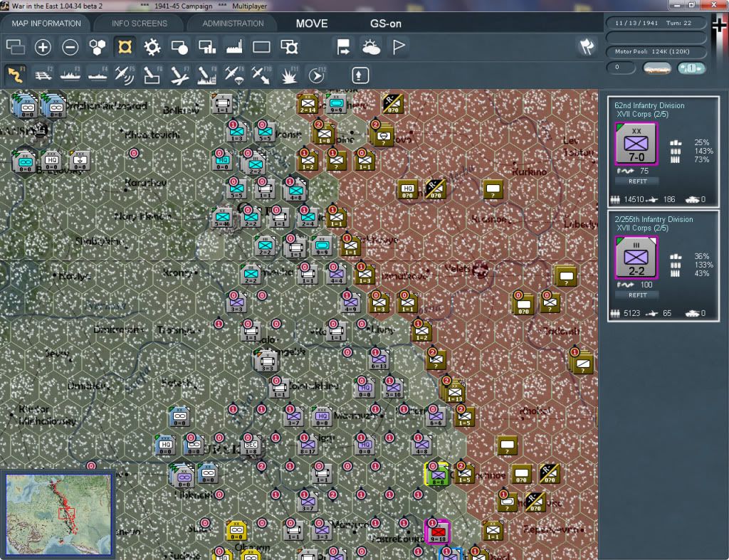Select the 5=10 unit on the map
Image resolution: width=729 pixels, height=560 pixels.
(393, 389)
